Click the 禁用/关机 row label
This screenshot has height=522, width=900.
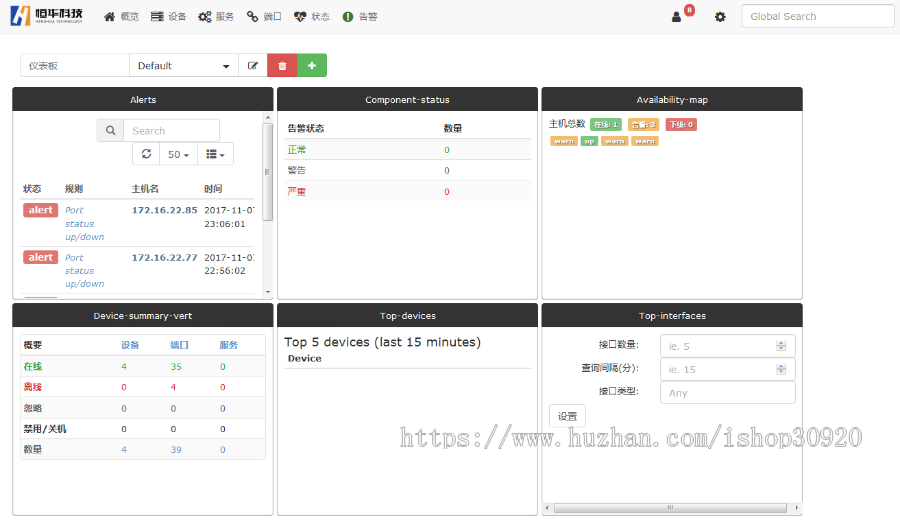[x=45, y=429]
